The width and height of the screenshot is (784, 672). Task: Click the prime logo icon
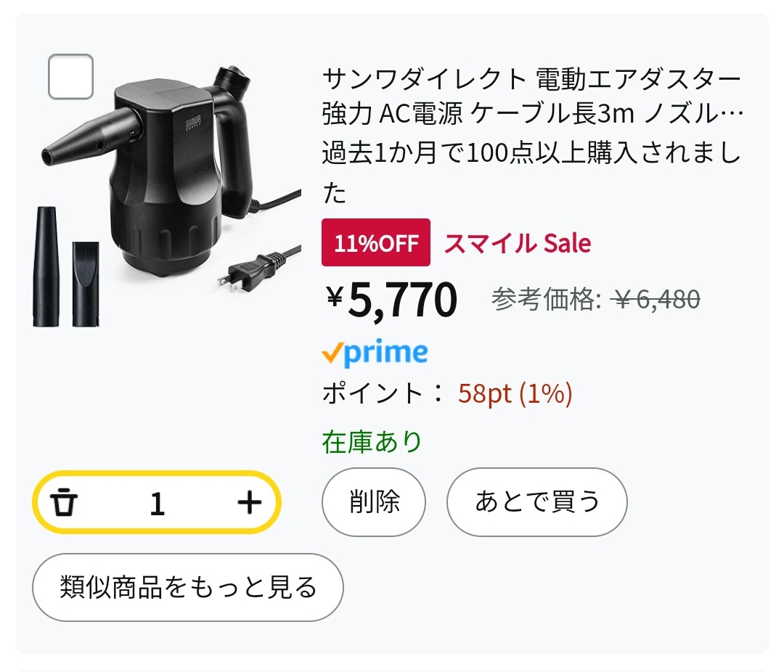(x=375, y=352)
